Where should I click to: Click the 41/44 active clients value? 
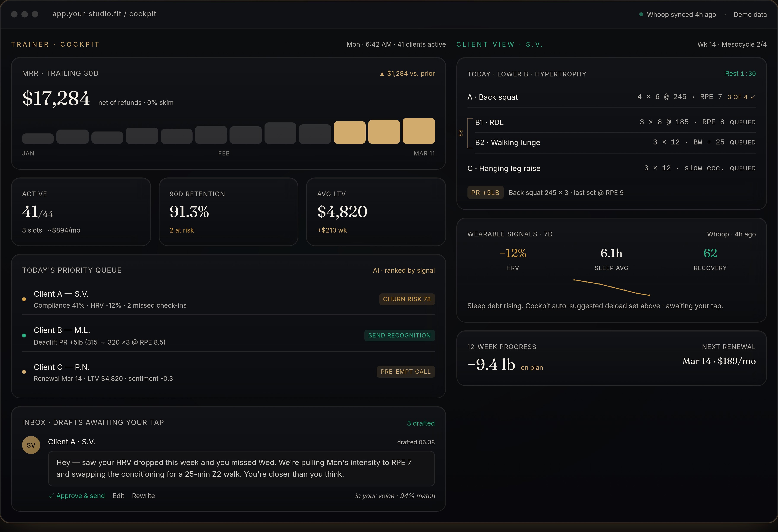point(37,212)
